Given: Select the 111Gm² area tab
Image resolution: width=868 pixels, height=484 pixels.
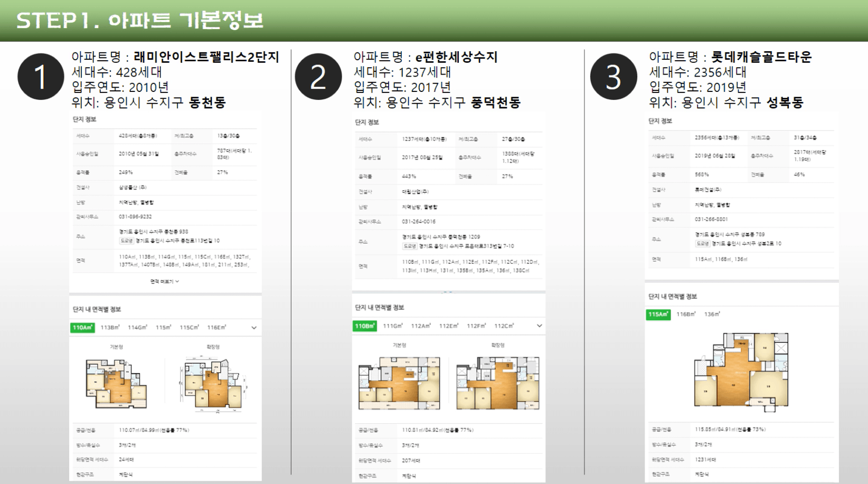Looking at the screenshot, I should pyautogui.click(x=393, y=326).
